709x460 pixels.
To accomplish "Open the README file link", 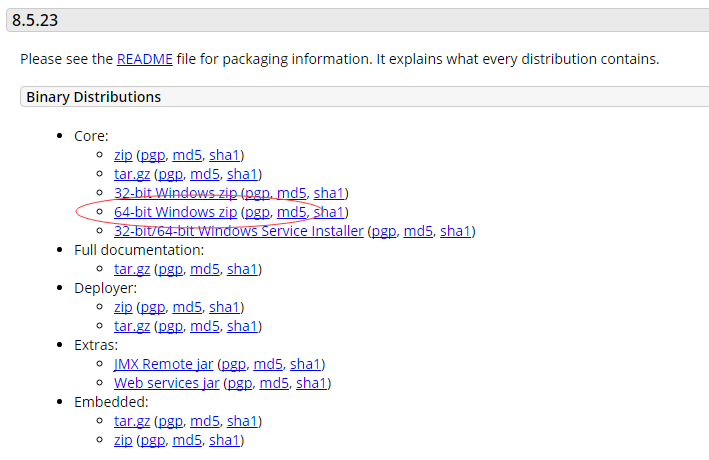I will (144, 59).
